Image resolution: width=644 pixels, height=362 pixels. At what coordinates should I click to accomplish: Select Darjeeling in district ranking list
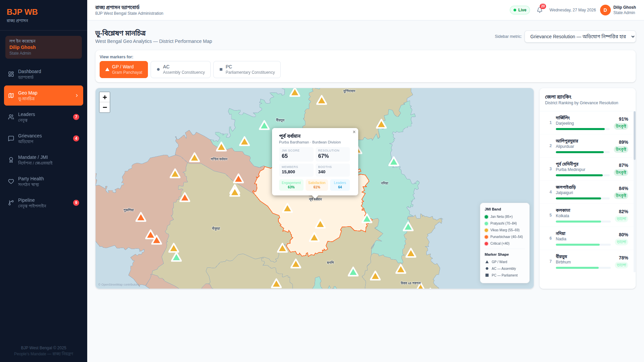click(587, 123)
